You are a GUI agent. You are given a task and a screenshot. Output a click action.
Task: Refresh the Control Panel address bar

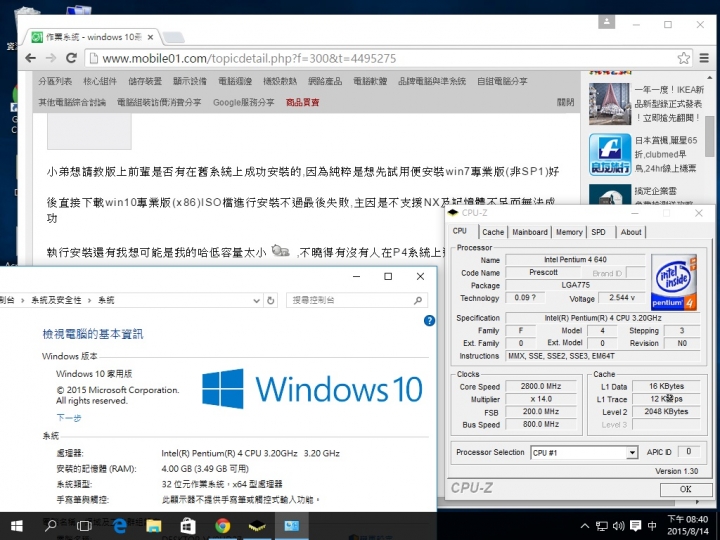tap(271, 300)
